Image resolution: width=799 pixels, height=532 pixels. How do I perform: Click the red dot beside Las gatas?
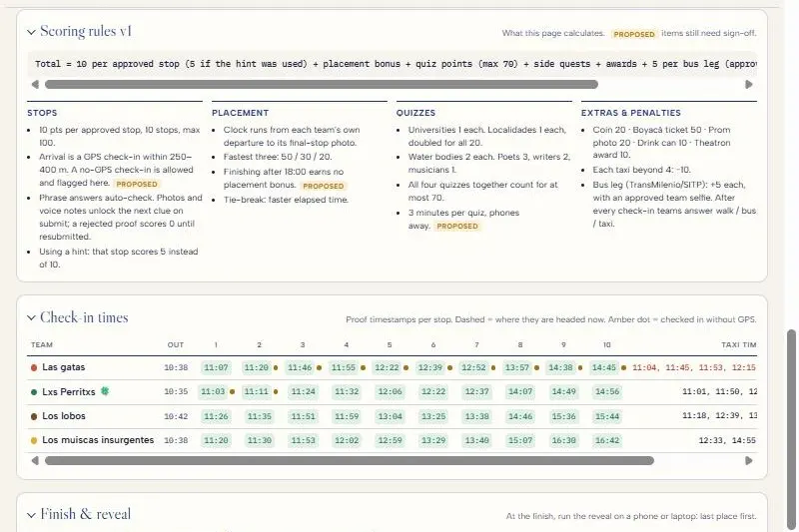coord(34,367)
